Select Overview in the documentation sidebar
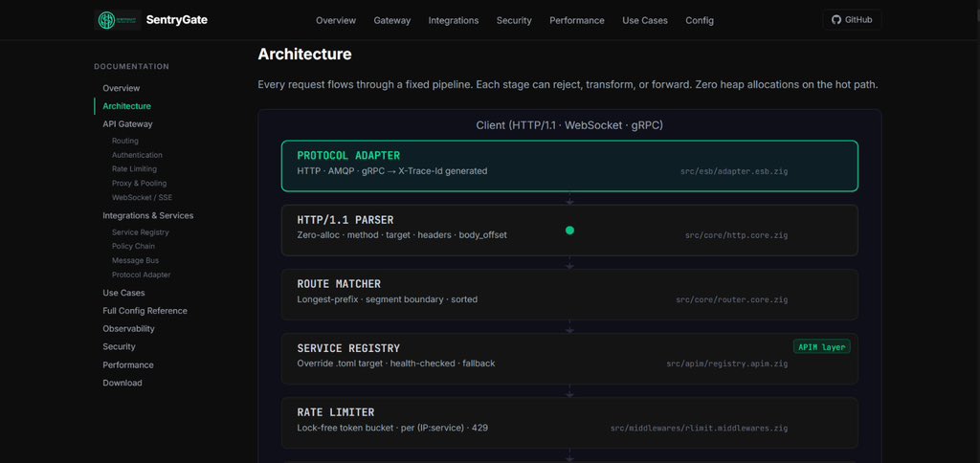The image size is (980, 463). pos(122,88)
